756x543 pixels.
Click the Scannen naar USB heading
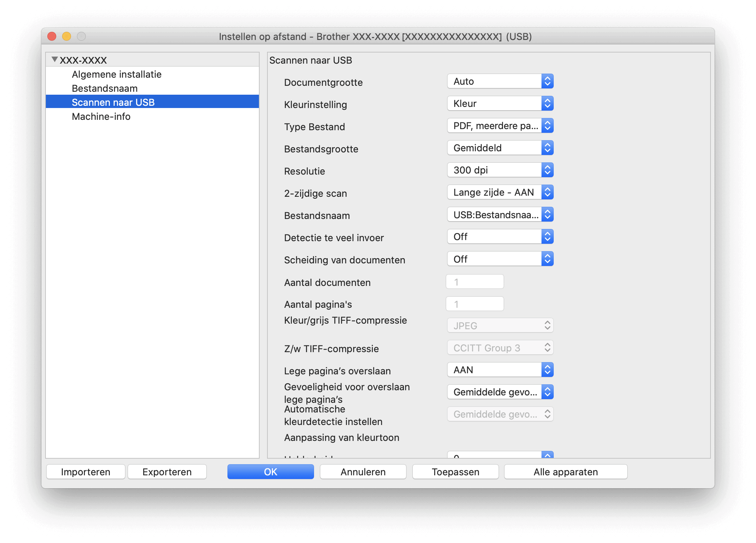point(311,60)
